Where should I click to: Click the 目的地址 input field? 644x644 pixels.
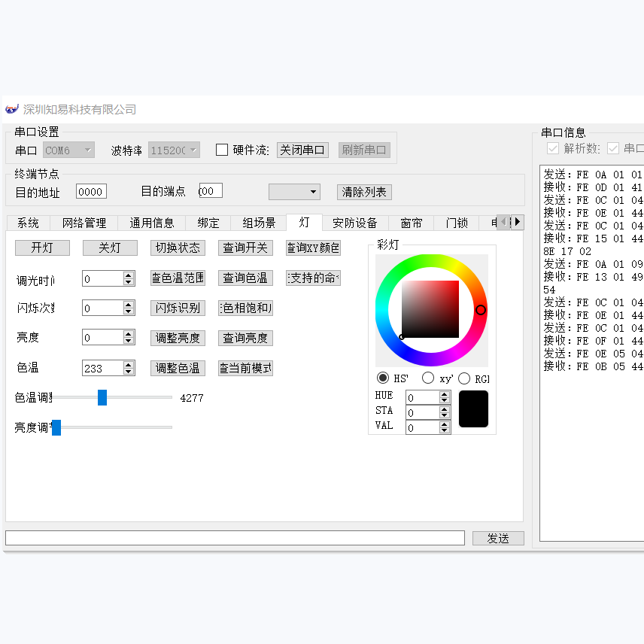(91, 191)
